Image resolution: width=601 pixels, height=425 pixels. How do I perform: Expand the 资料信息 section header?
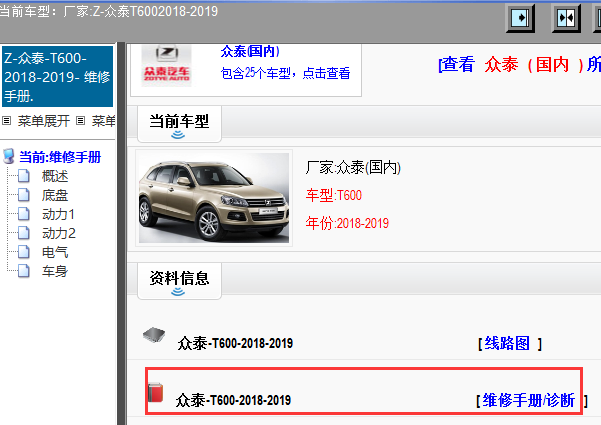point(178,278)
